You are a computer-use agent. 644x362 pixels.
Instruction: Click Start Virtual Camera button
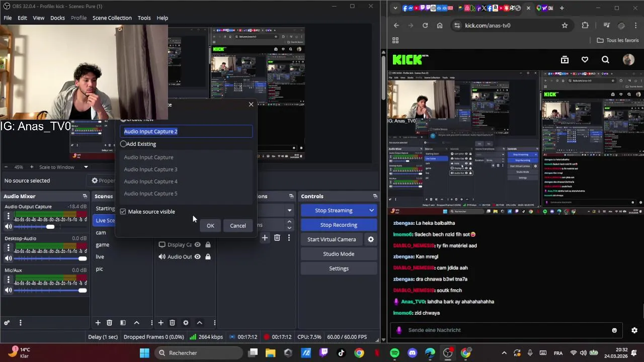332,239
